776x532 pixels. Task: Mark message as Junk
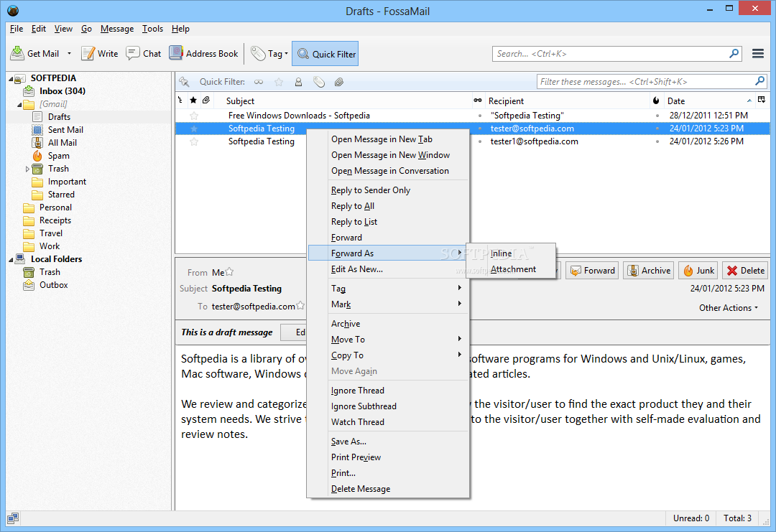[698, 271]
